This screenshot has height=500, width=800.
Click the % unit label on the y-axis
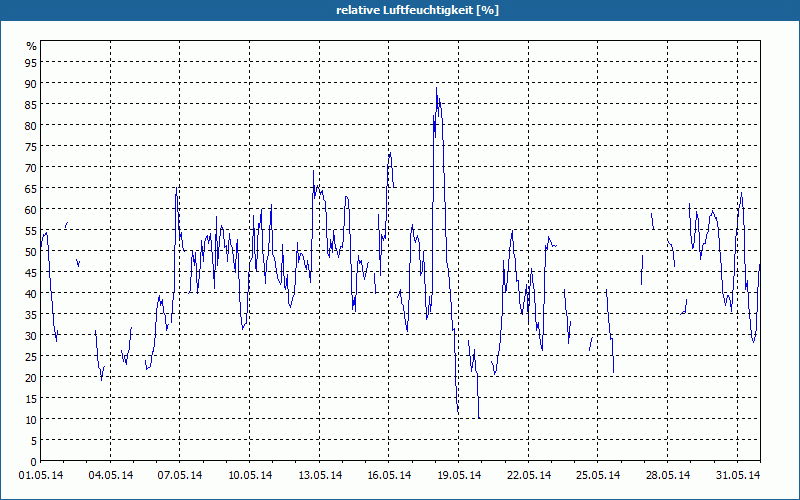click(x=32, y=46)
